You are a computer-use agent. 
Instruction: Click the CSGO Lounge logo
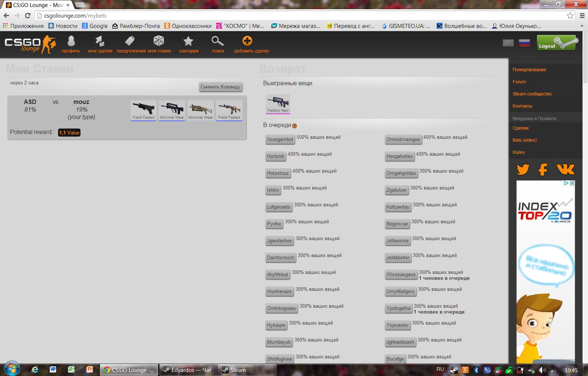[x=31, y=44]
